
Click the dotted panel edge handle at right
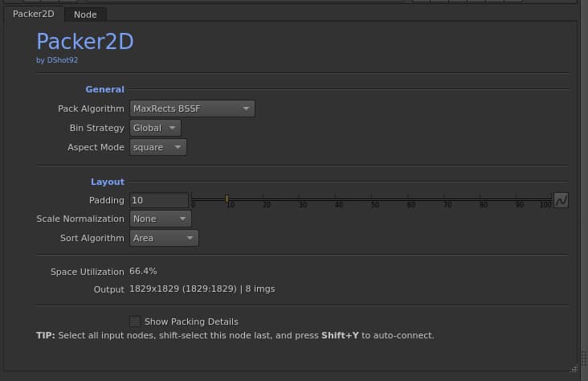click(583, 358)
